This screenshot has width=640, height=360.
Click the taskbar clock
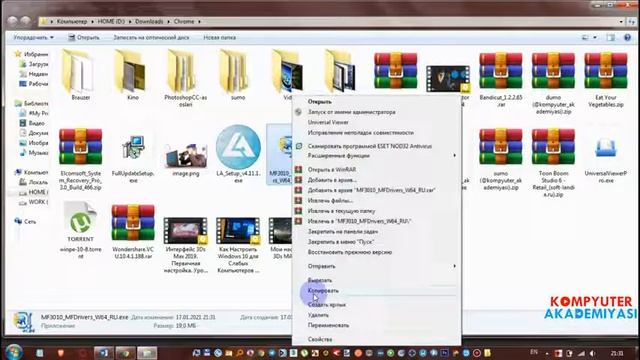tap(617, 353)
